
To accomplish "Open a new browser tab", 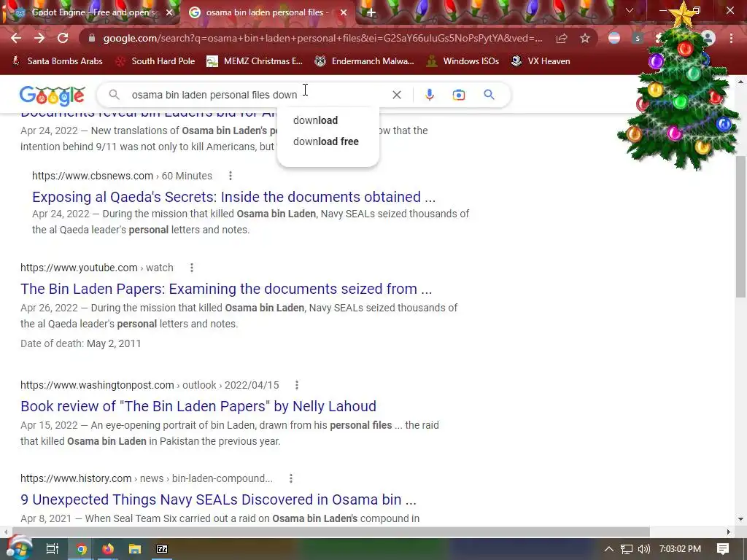I will [x=371, y=12].
